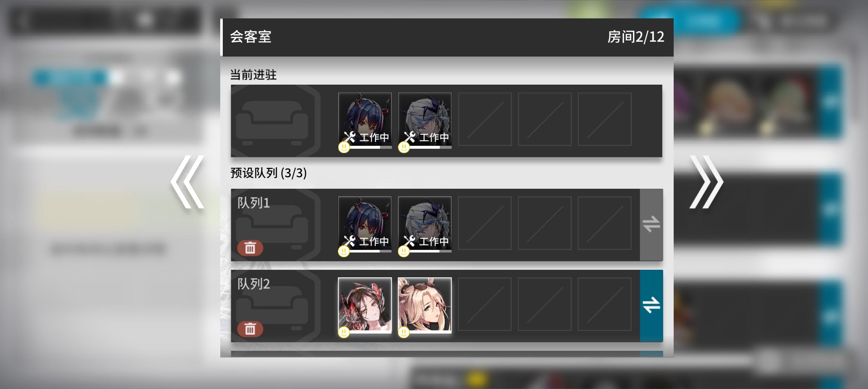The image size is (868, 389).
Task: Delete preset 队列1 with the trash icon
Action: 250,248
